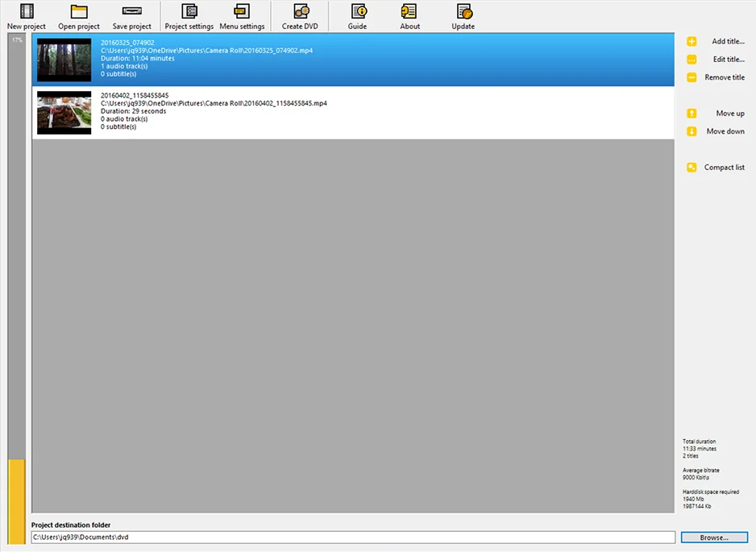Click the yellow Move down arrow icon
This screenshot has height=552, width=756.
click(x=692, y=131)
